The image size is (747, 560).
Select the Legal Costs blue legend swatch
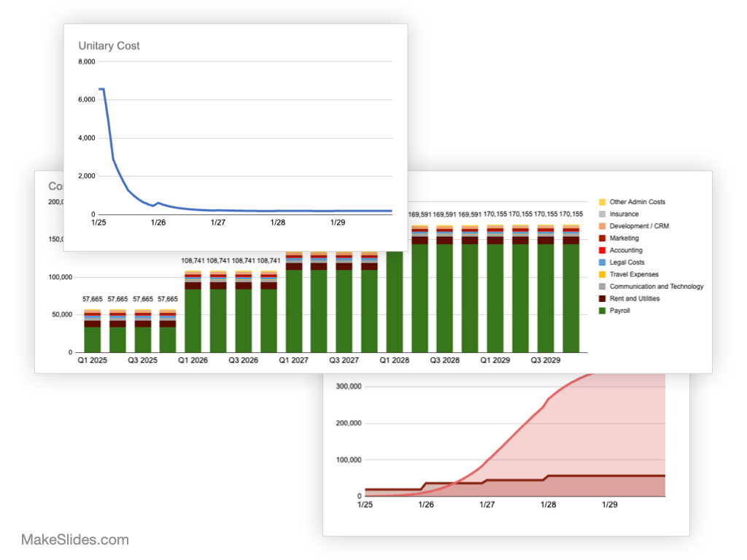point(602,262)
